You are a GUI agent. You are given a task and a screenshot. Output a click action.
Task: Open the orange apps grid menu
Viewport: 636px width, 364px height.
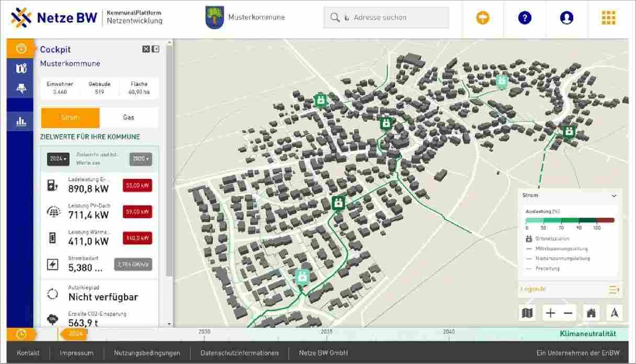coord(608,18)
